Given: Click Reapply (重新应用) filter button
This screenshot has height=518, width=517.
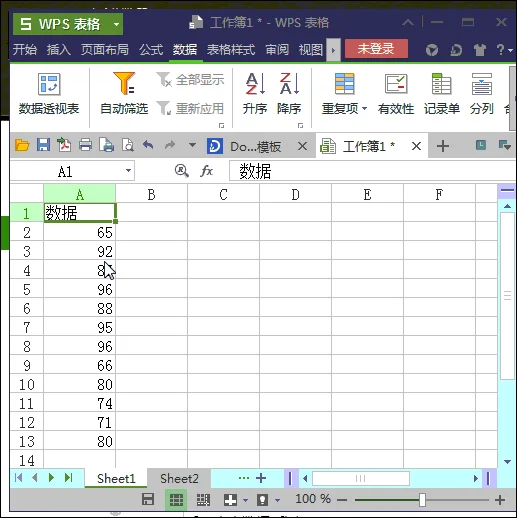Looking at the screenshot, I should click(x=190, y=108).
